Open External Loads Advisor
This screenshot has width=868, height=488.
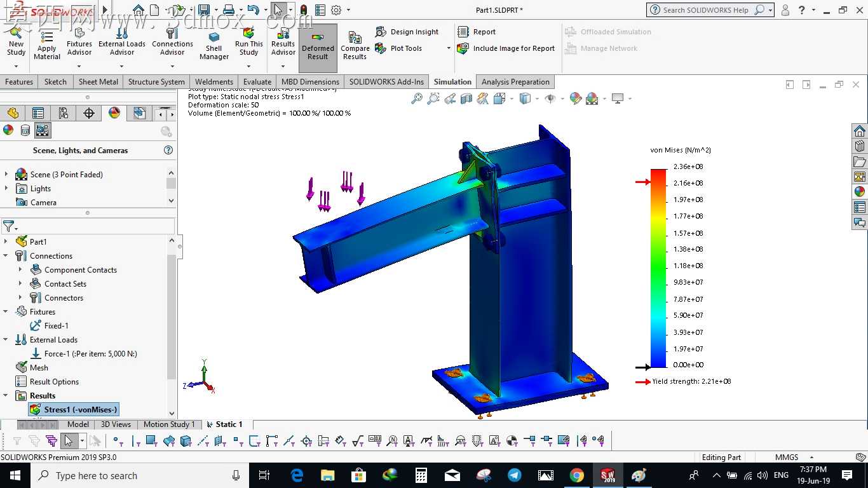point(122,42)
